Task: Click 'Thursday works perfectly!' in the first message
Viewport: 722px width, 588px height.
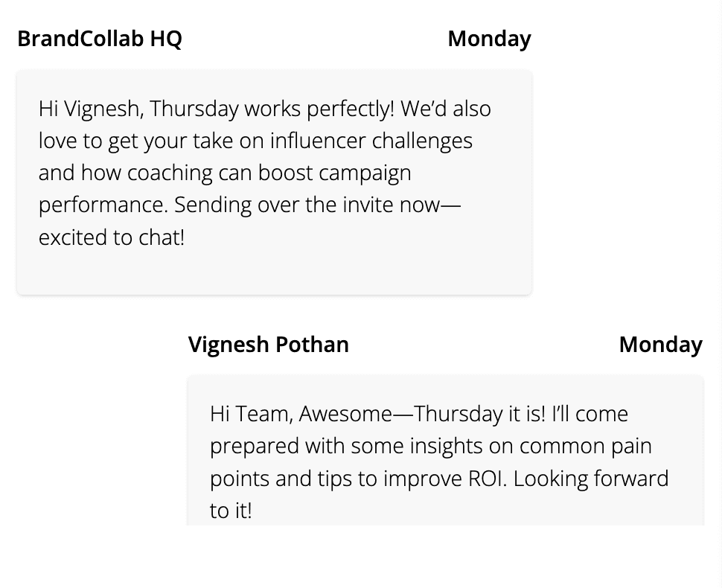Action: [x=272, y=109]
